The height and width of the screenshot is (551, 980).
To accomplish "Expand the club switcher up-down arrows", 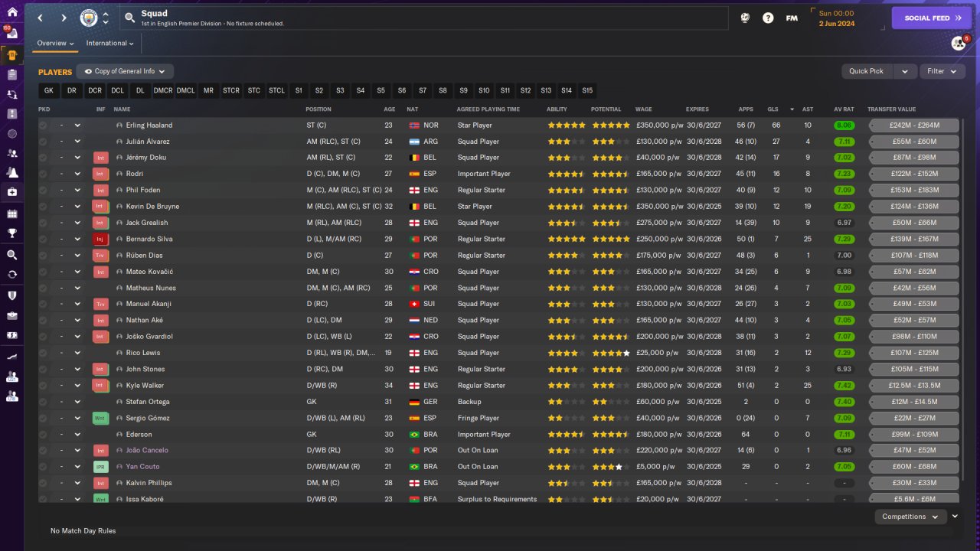I will [106, 18].
